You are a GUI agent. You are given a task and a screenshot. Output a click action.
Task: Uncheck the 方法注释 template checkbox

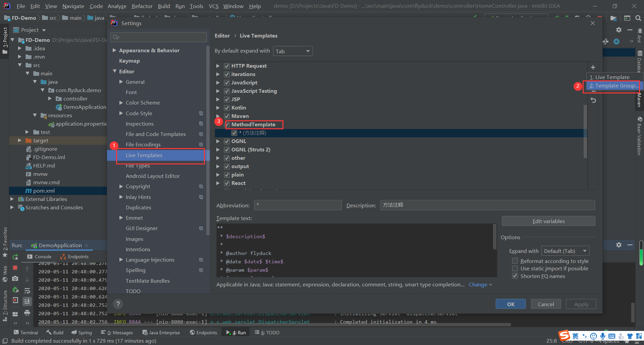pos(234,133)
